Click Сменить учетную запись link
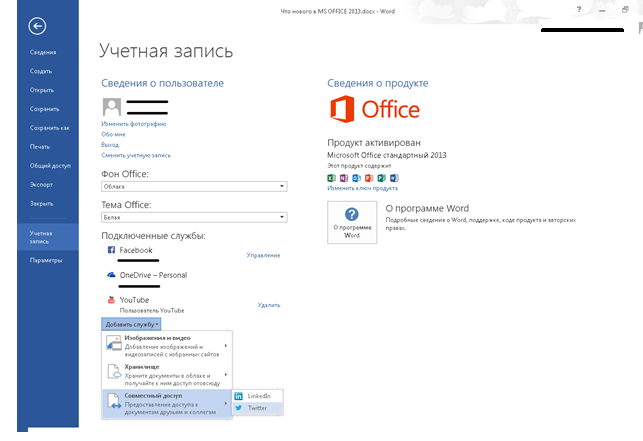 point(136,155)
